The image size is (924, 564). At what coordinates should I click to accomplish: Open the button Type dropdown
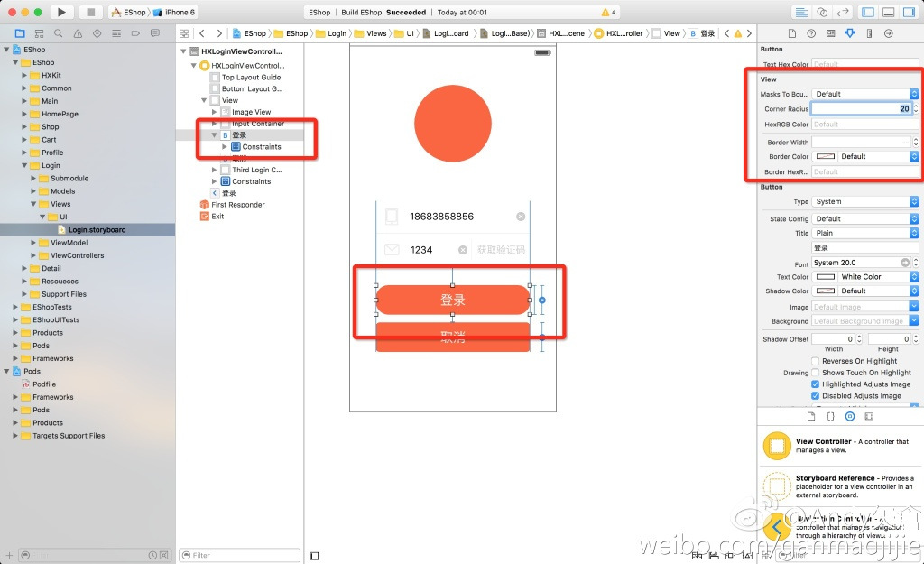click(x=865, y=202)
